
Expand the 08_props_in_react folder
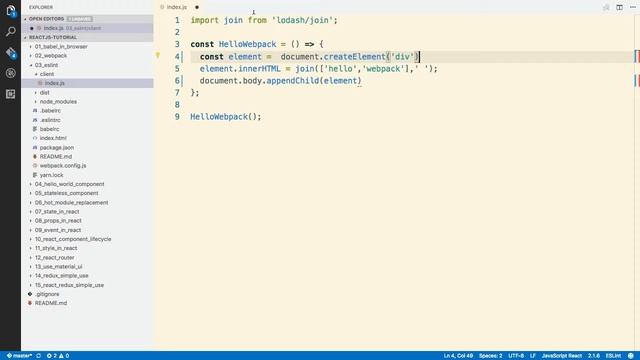coord(58,220)
